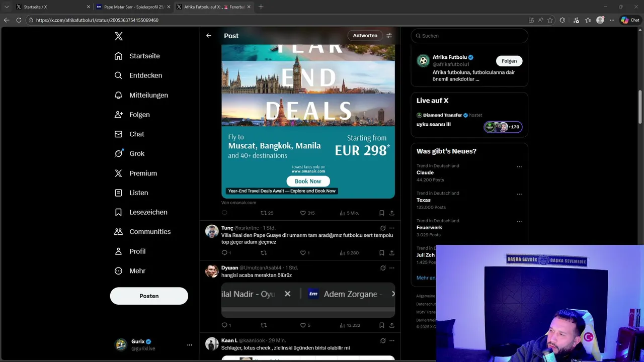This screenshot has height=362, width=644.
Task: Open Tunç's profile avatar
Action: [212, 231]
